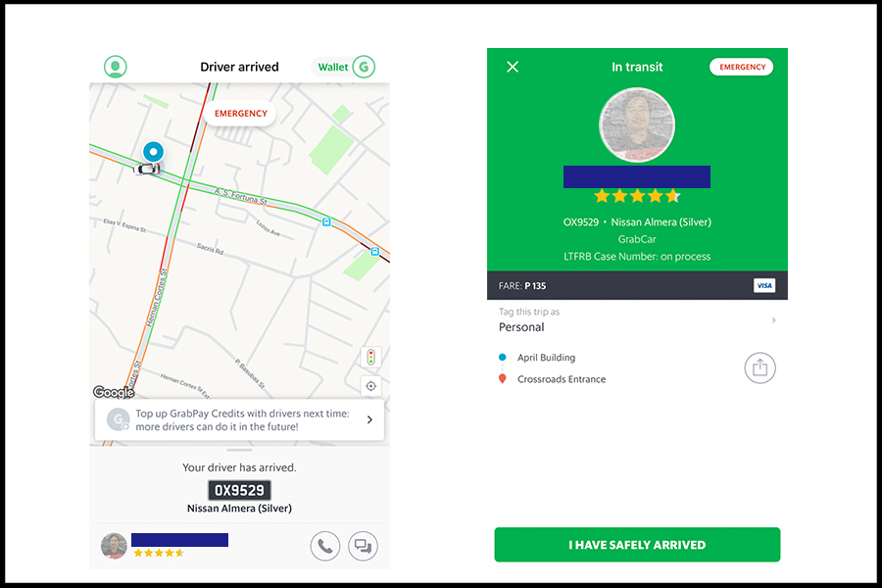Click the Sacris Rd map label

tap(210, 249)
